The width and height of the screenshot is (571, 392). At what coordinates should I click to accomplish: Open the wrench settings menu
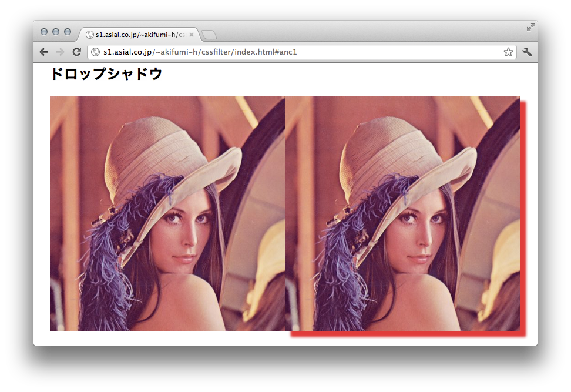(527, 52)
